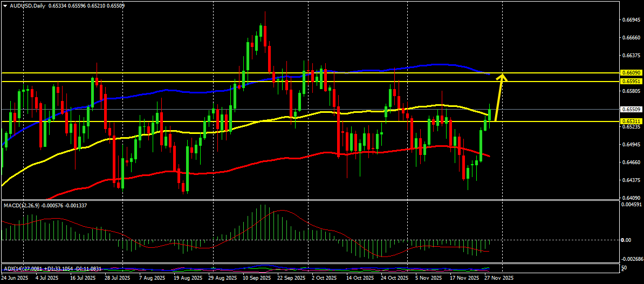The height and width of the screenshot is (284, 644).
Task: Select the latest green candle near 0.65509
Action: pos(490,115)
